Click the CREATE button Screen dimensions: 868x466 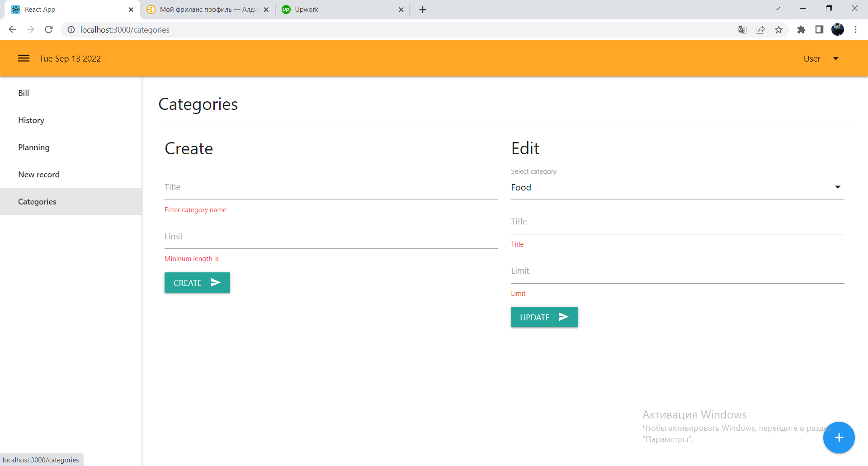[x=197, y=283]
